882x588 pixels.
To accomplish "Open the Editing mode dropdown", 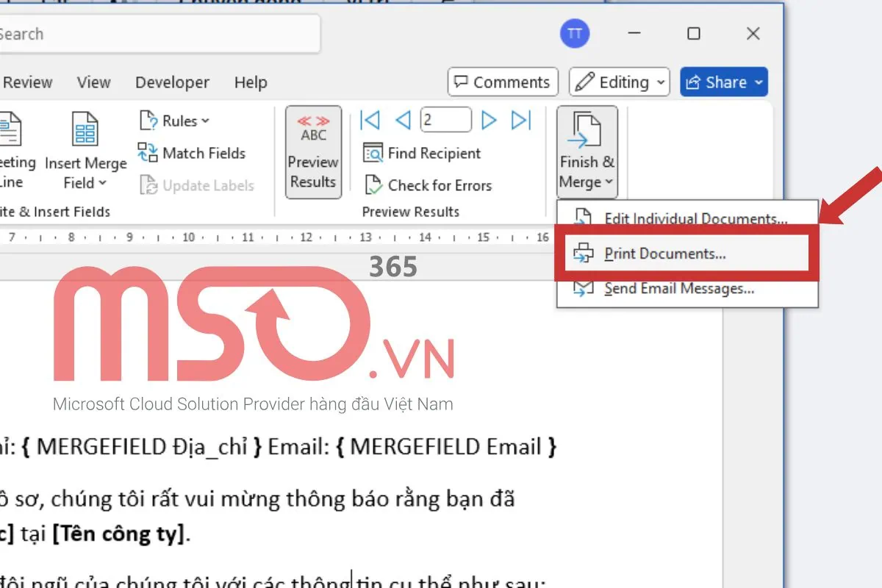I will [x=619, y=82].
